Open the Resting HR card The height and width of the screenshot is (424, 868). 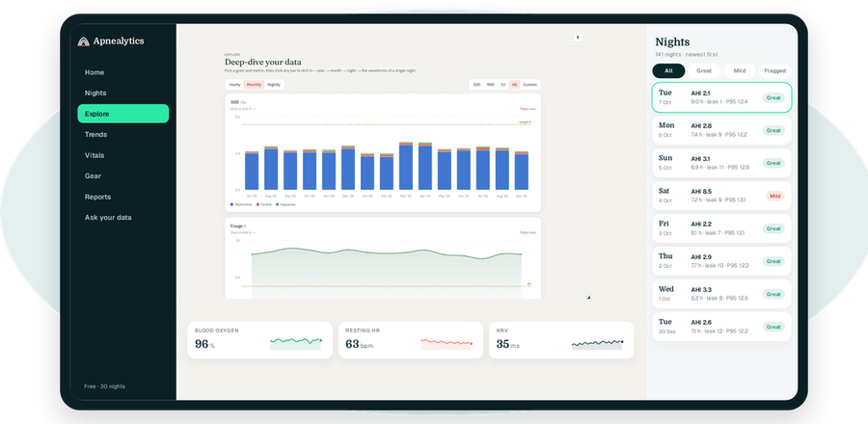410,340
